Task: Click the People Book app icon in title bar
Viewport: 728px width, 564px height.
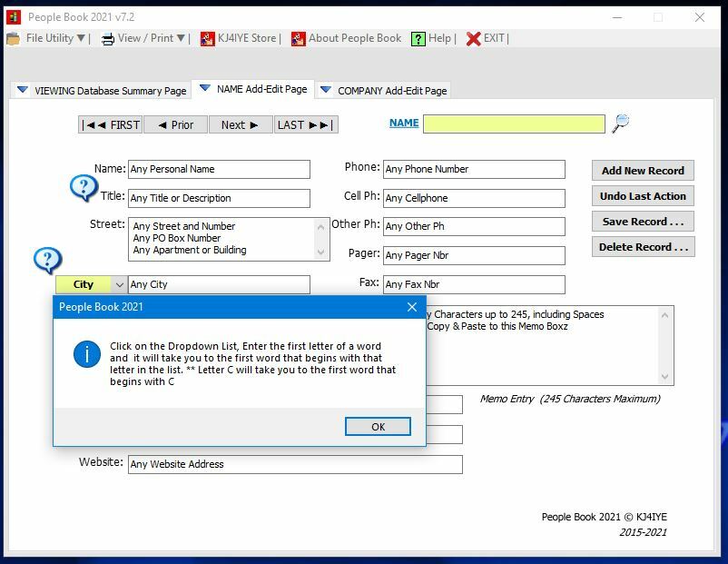Action: (x=14, y=17)
